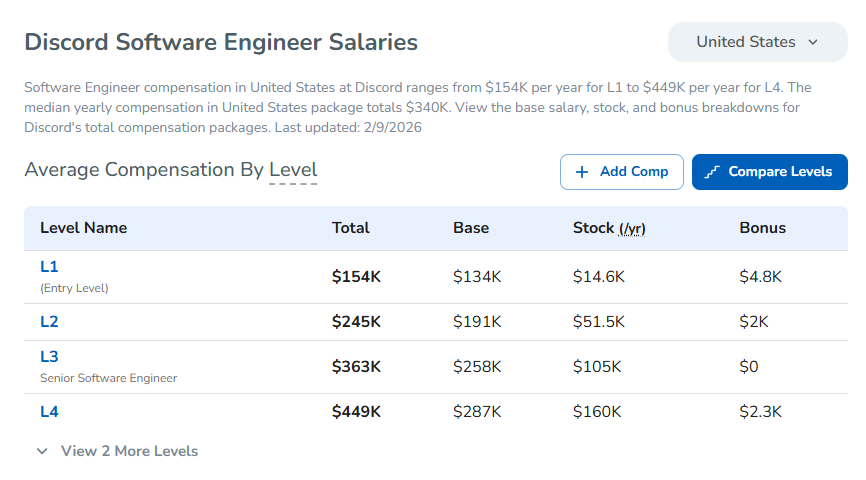Click the chevron icon beside View 2 More Levels
Viewport: 866px width, 480px height.
[x=42, y=451]
